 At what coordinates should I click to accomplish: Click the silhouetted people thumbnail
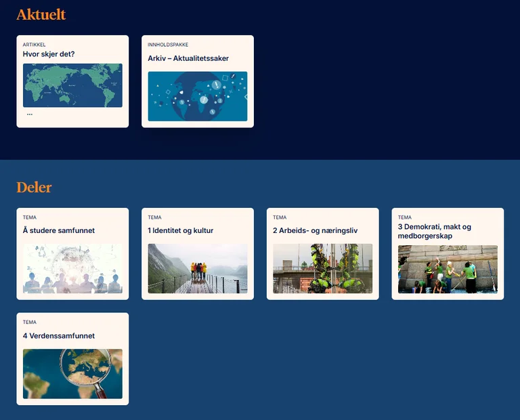tap(72, 268)
